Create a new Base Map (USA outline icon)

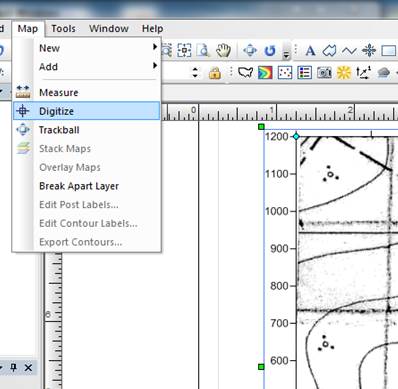245,72
